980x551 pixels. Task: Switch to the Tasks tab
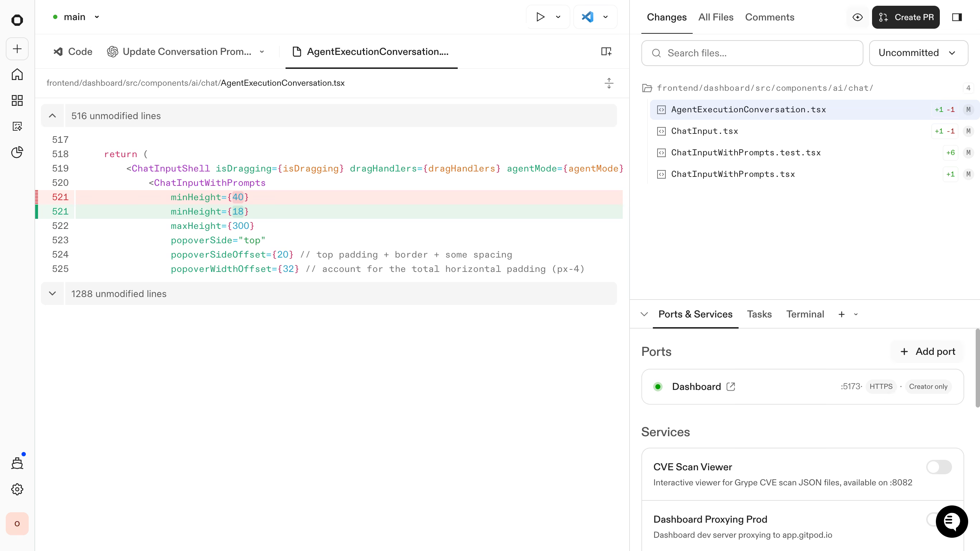pos(759,314)
